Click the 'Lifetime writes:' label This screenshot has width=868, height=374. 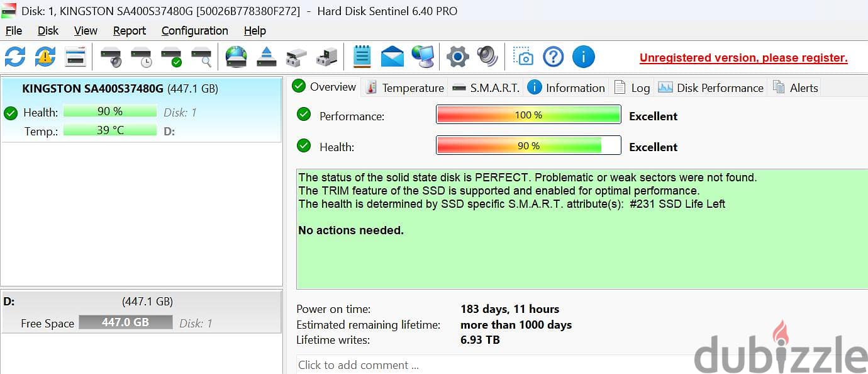tap(333, 340)
